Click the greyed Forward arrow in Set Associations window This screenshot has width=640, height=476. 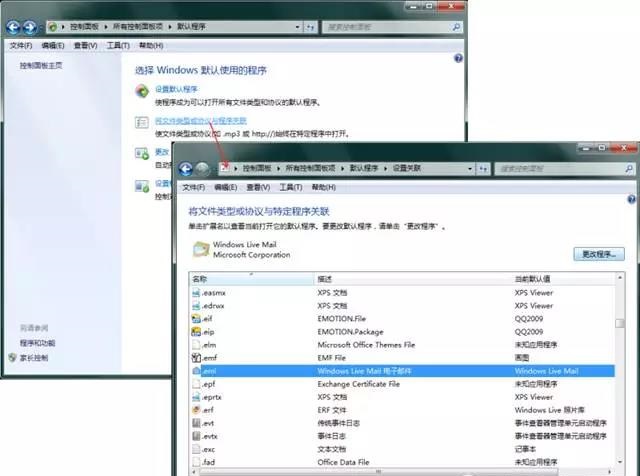pyautogui.click(x=202, y=169)
